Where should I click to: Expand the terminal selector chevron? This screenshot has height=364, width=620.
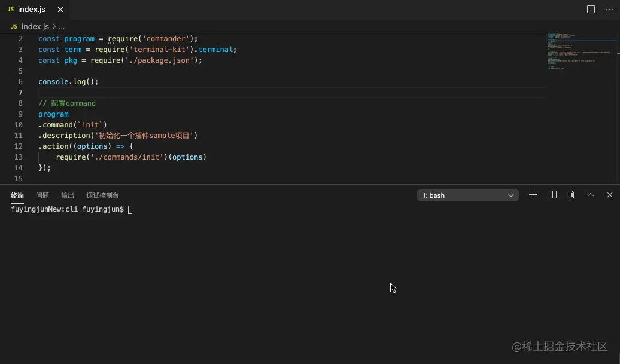click(511, 195)
